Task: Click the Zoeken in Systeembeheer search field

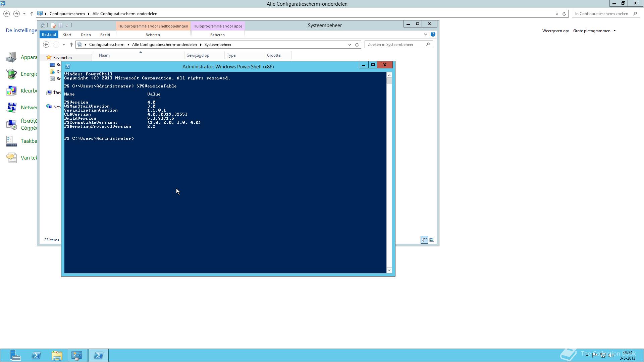Action: click(398, 45)
